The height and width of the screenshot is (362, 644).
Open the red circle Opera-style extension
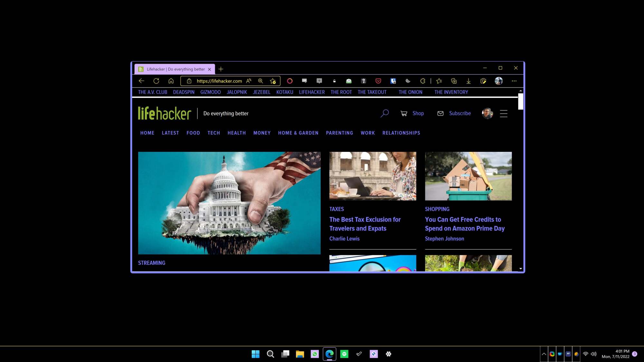[x=290, y=81]
